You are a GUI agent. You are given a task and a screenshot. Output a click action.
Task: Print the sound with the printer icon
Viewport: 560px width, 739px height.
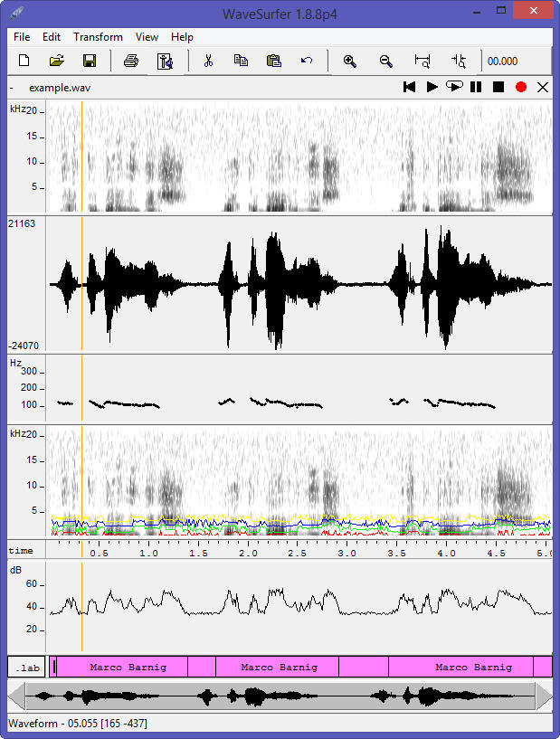[131, 61]
